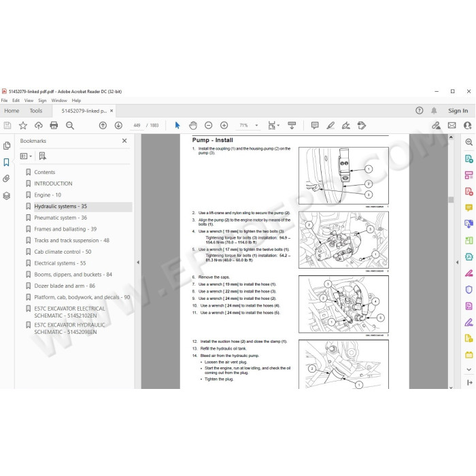Screen dimensions: 476x476
Task: Zoom in with the plus icon
Action: 224,125
